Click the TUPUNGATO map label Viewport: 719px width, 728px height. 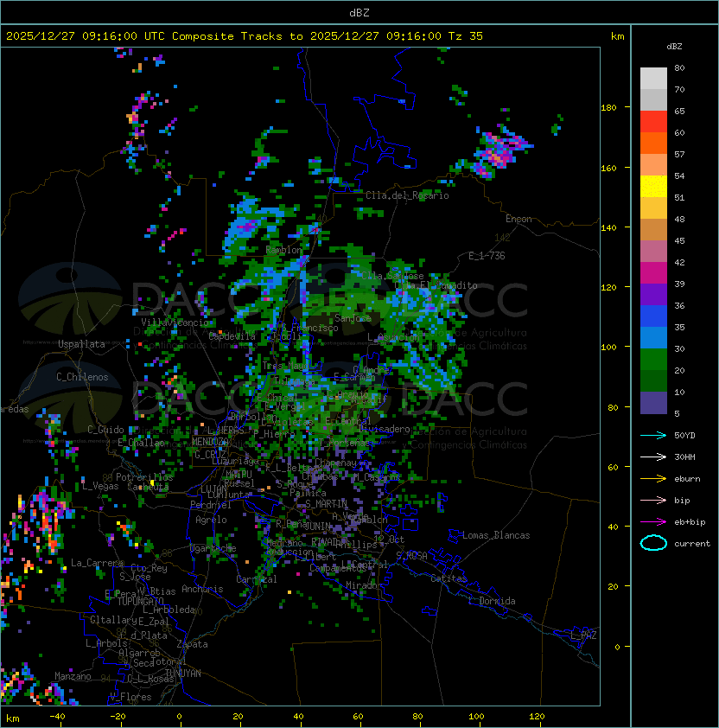point(140,602)
